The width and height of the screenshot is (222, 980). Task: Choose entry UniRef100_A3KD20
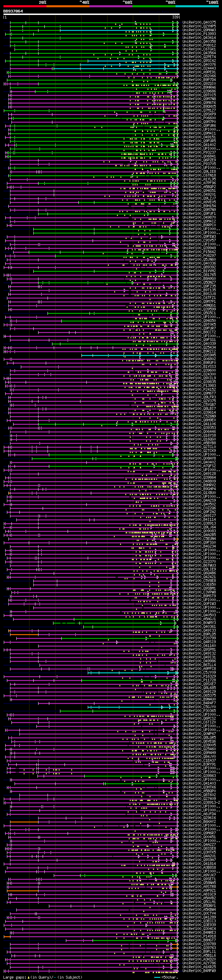point(199,959)
